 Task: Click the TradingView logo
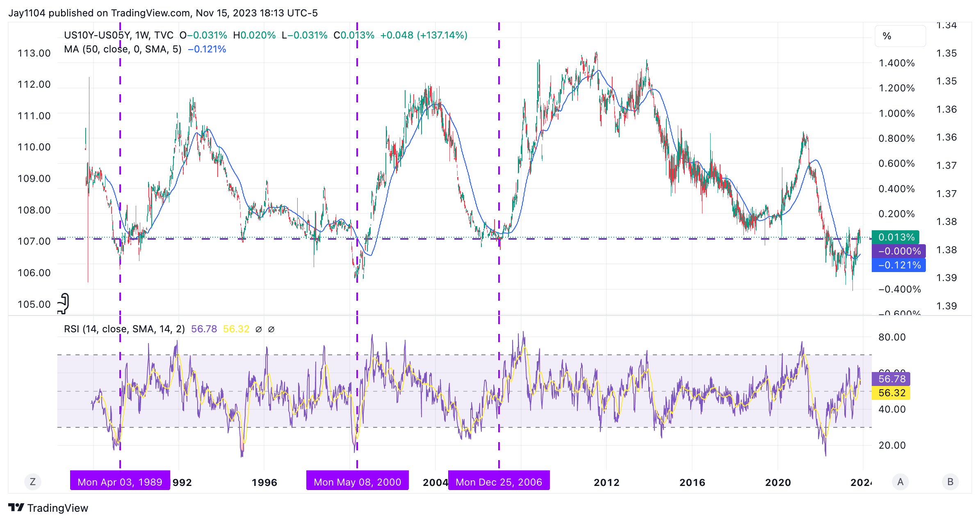[48, 508]
